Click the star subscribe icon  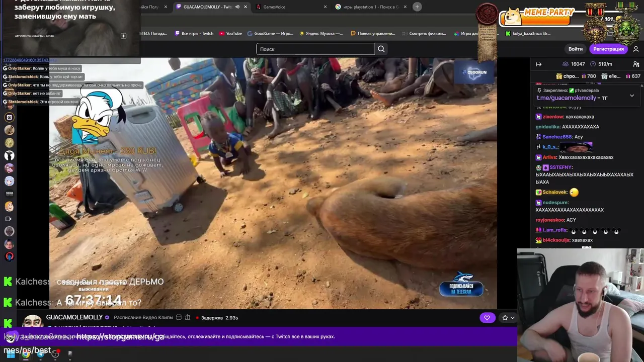tap(505, 318)
